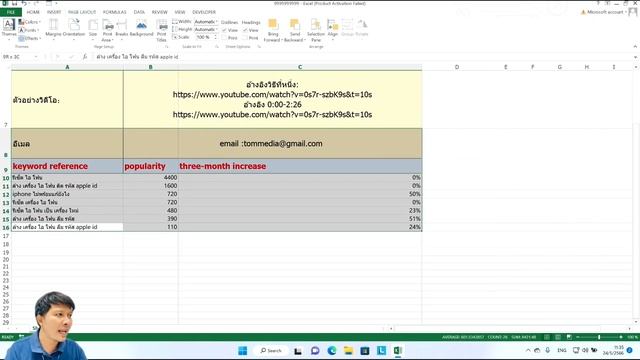
Task: Open Sheet Options dialog launcher
Action: pos(259,47)
